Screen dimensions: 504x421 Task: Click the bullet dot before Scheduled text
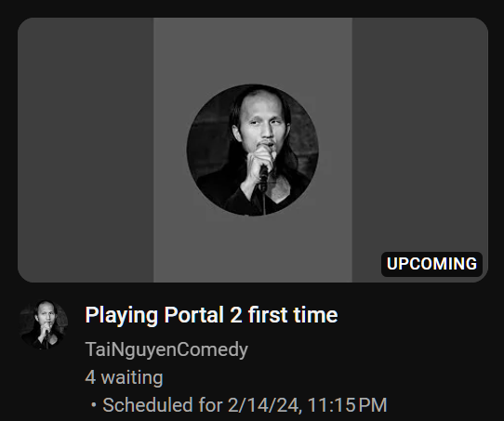94,405
